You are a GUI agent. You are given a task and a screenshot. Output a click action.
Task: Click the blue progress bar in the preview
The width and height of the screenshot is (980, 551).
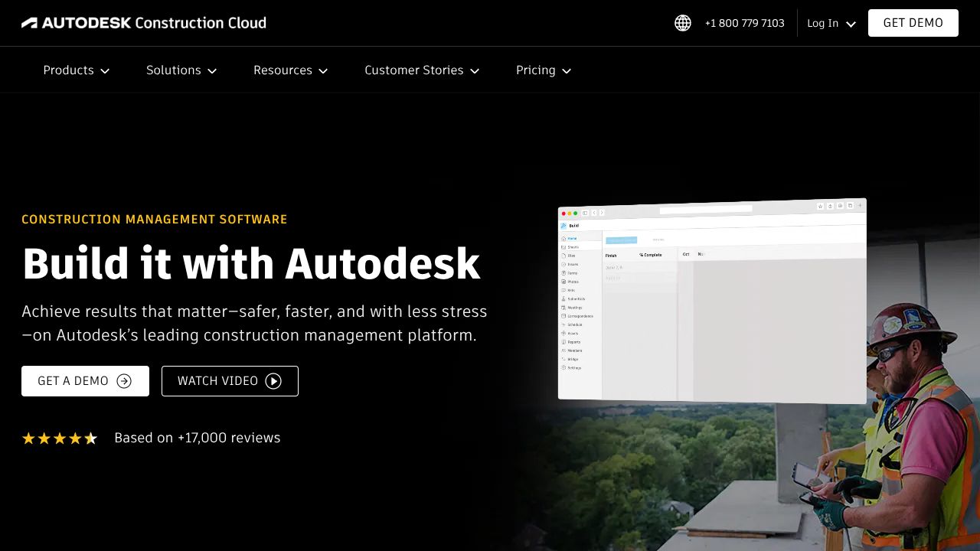[622, 240]
